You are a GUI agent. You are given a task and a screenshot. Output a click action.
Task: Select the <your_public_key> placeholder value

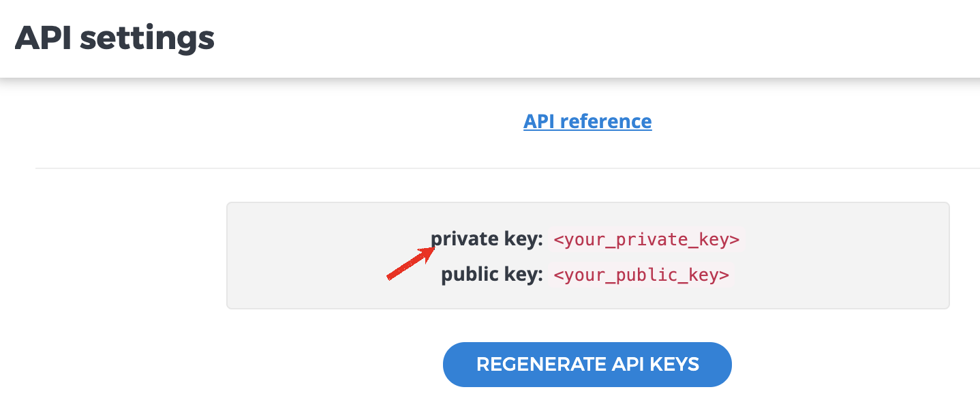[641, 275]
